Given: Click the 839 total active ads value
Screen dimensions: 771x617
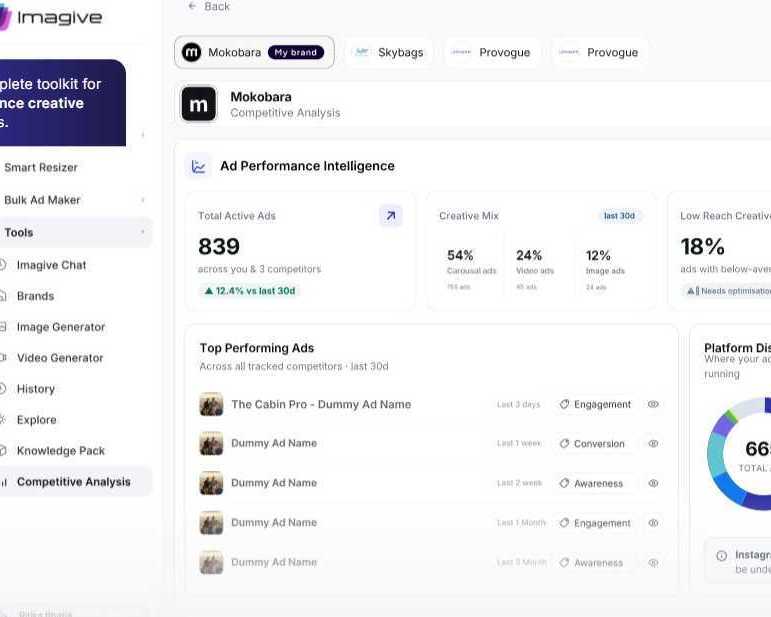Looking at the screenshot, I should 219,246.
